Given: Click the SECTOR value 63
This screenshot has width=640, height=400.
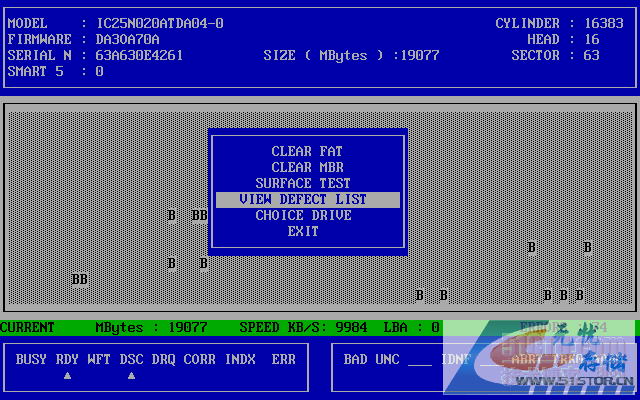Looking at the screenshot, I should coord(591,55).
